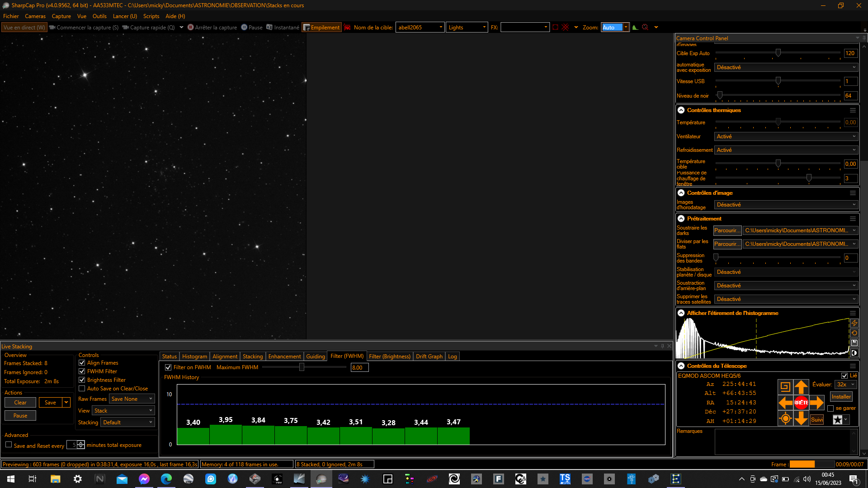This screenshot has width=868, height=488.
Task: Click the telescope move right arrow
Action: (x=816, y=402)
